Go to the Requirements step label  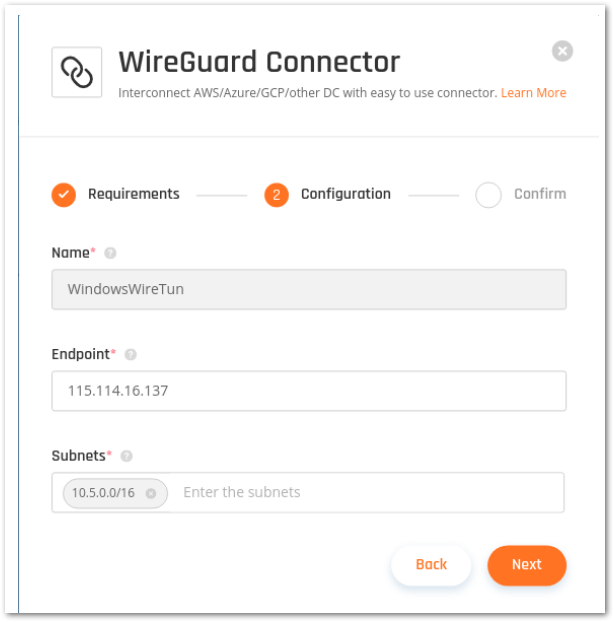(134, 194)
